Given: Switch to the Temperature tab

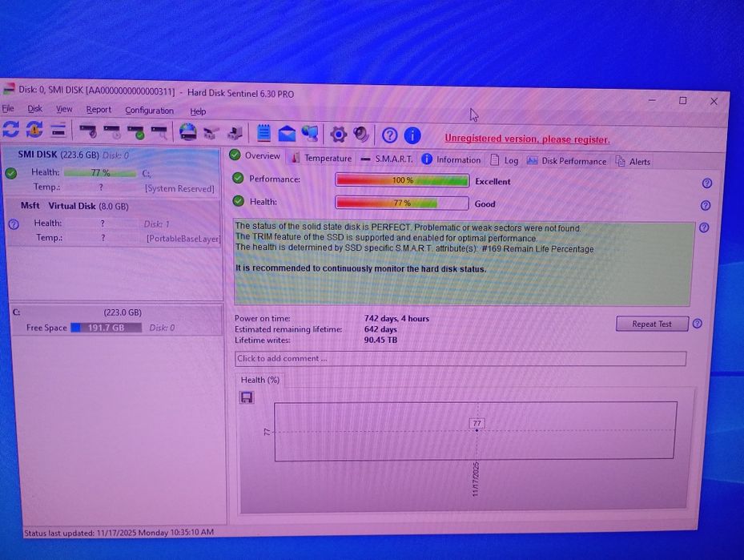Looking at the screenshot, I should pyautogui.click(x=321, y=158).
